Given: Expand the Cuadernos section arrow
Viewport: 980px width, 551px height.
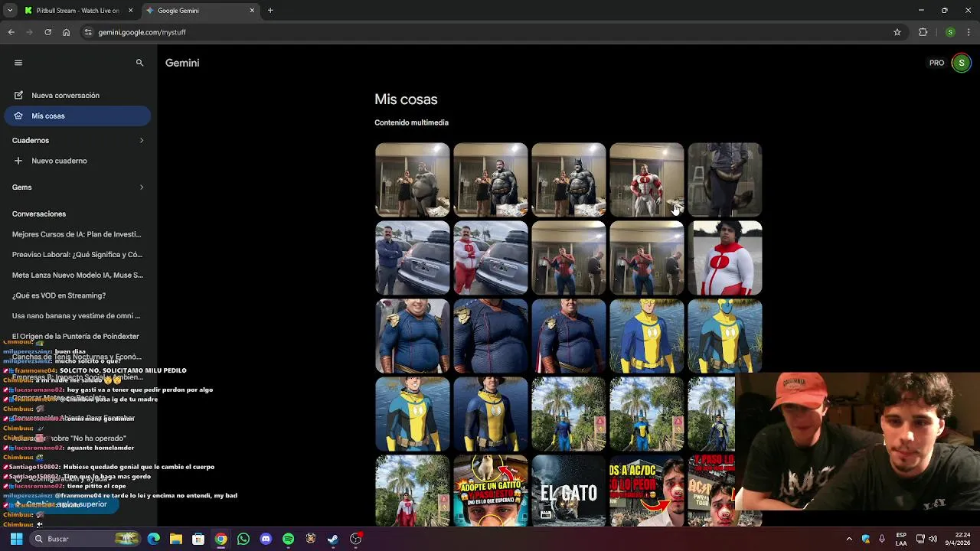Looking at the screenshot, I should tap(142, 141).
